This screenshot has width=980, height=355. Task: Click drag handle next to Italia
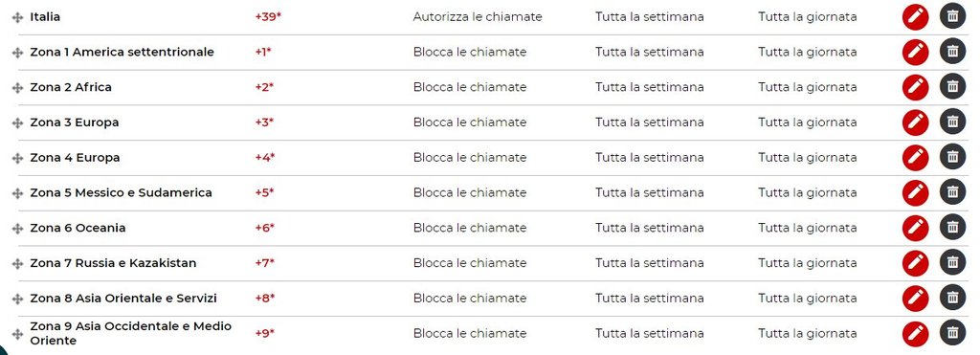point(17,18)
